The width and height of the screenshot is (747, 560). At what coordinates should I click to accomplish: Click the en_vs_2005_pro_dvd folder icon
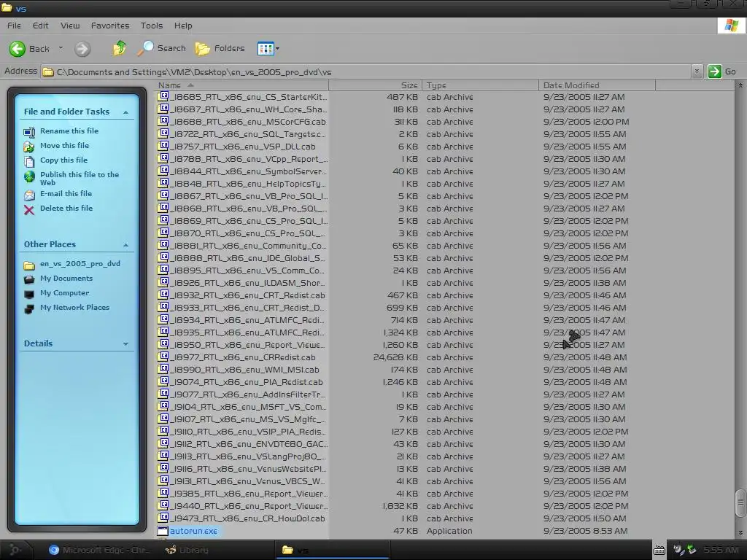point(29,265)
